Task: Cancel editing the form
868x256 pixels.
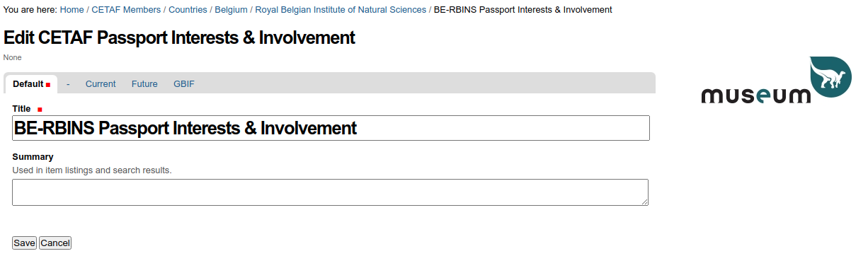Action: (x=55, y=243)
